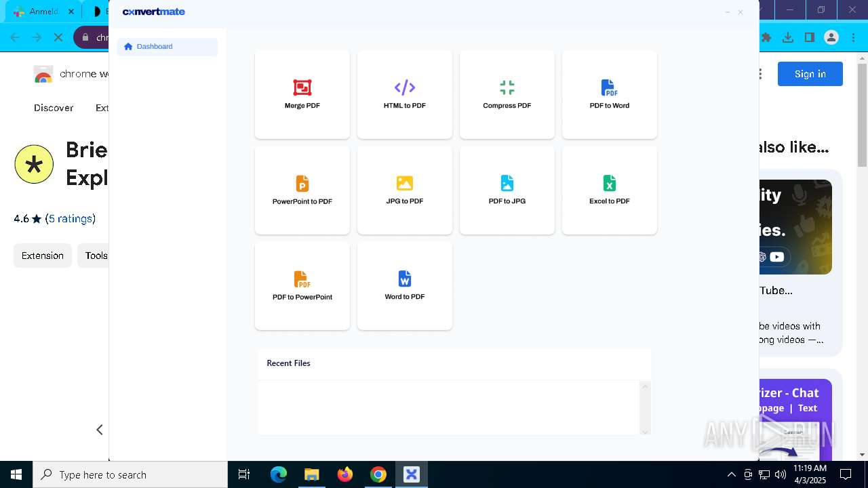868x488 pixels.
Task: Open the Discover tab in Chrome Web Store
Action: [x=54, y=108]
